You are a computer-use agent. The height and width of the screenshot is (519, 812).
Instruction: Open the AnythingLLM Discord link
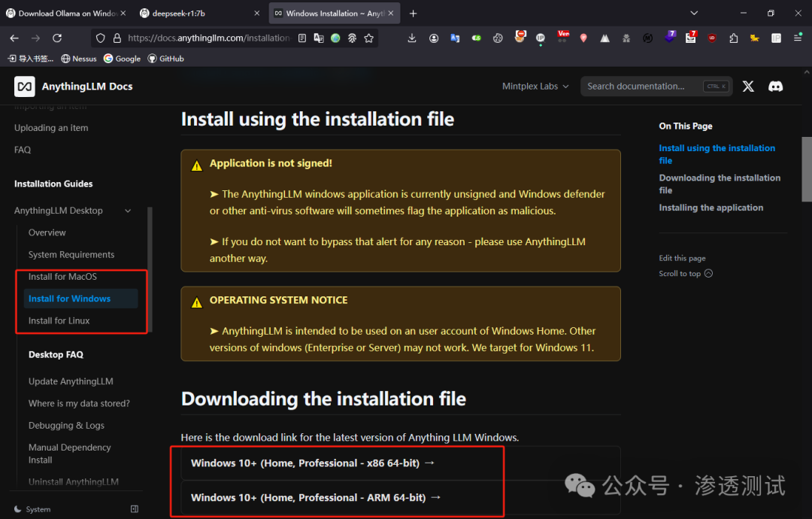tap(775, 86)
